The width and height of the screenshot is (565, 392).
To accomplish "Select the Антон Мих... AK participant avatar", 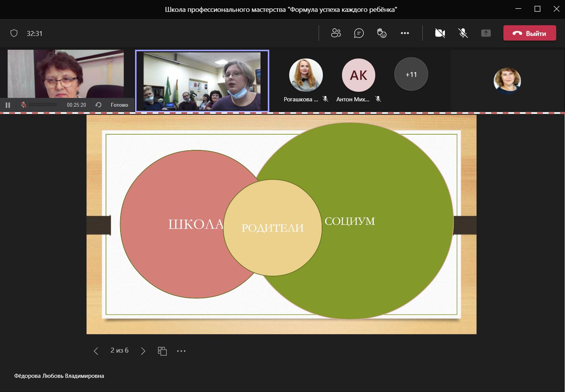I will 358,75.
